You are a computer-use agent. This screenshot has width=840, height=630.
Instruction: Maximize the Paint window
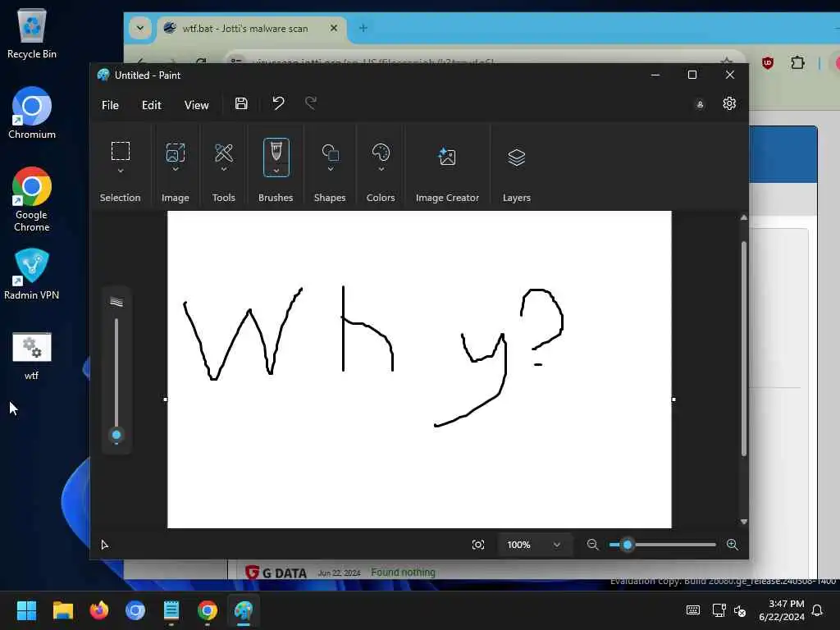[692, 75]
